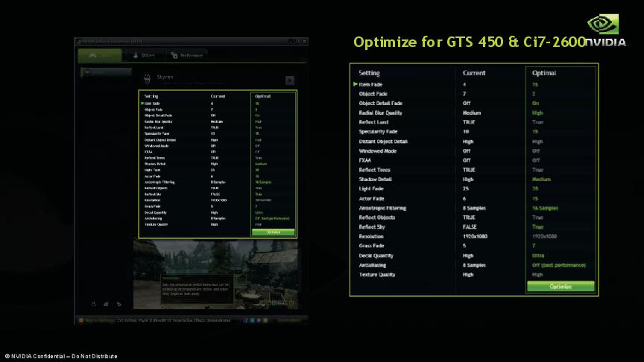Click the Twitter icon in the footer
644x362 pixels.
(252, 320)
